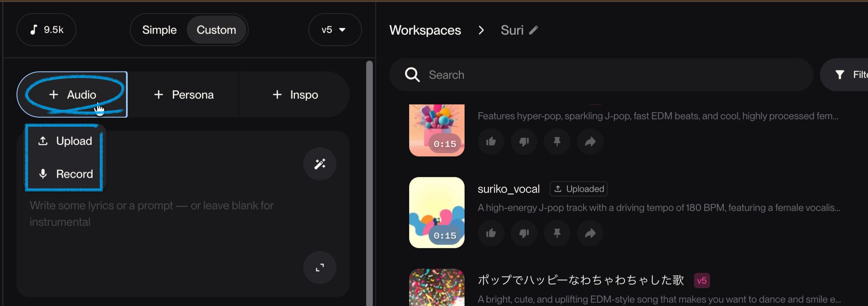Screen dimensions: 868x306
Task: Click the Add Persona button
Action: tap(184, 95)
